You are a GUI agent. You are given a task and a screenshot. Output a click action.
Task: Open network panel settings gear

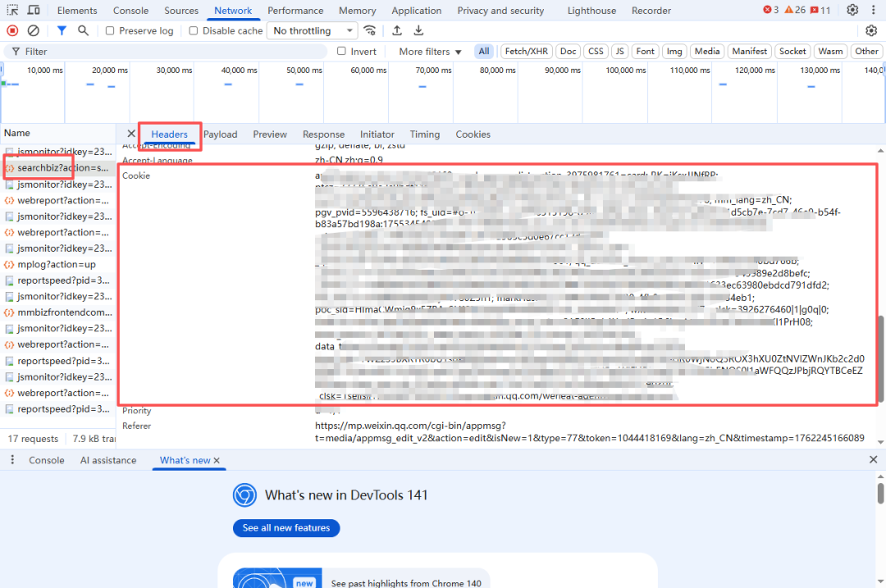(x=871, y=30)
